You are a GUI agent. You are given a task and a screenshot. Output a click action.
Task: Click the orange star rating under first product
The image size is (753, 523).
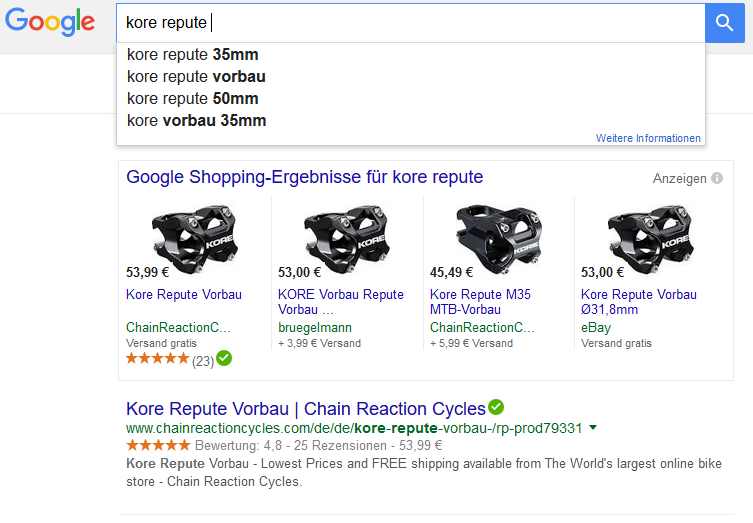pyautogui.click(x=157, y=359)
